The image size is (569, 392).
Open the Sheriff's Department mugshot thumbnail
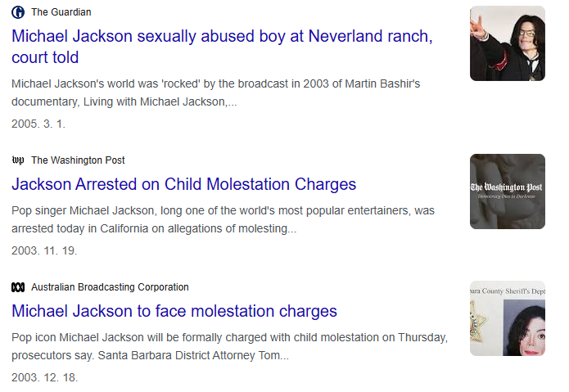point(507,318)
